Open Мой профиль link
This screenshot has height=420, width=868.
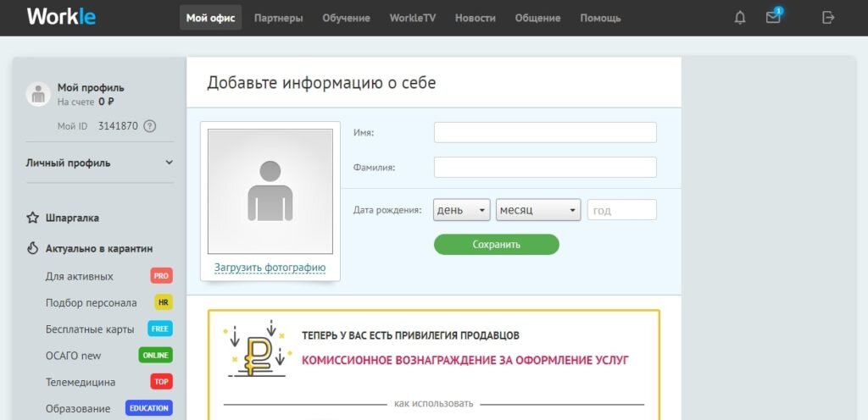tap(91, 88)
